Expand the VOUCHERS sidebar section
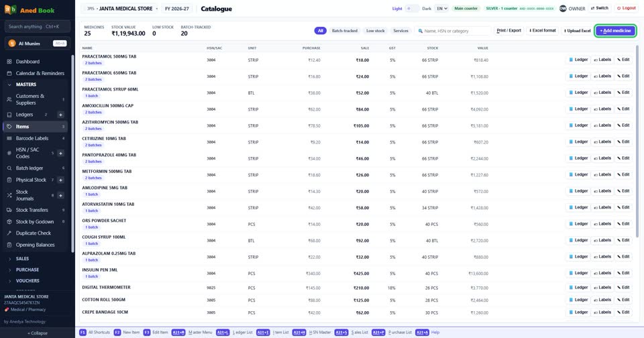 pos(28,281)
